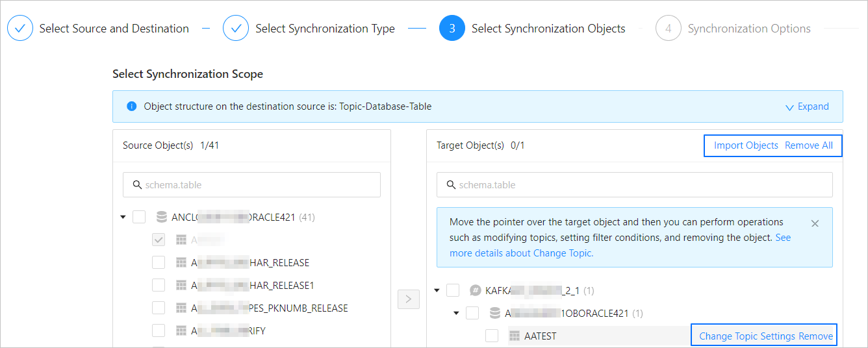Check the AATEST table checkbox
868x348 pixels.
click(492, 336)
